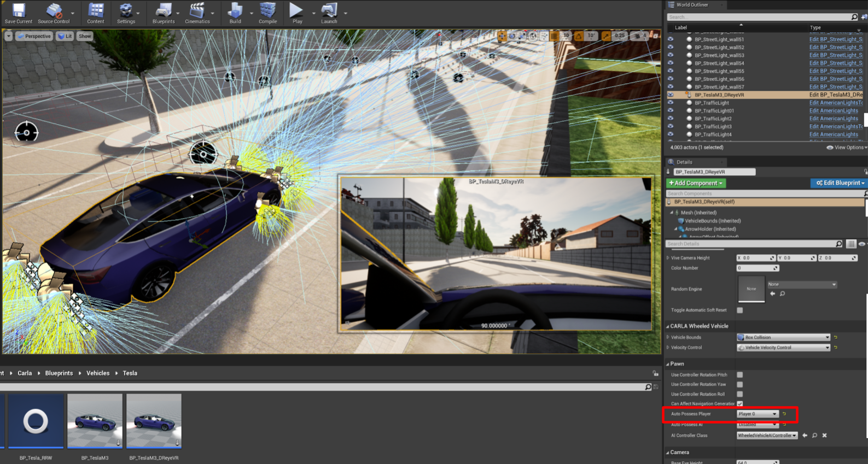Screen dimensions: 868x464
Task: Open the Cinematics toolbar icon
Action: [x=197, y=13]
